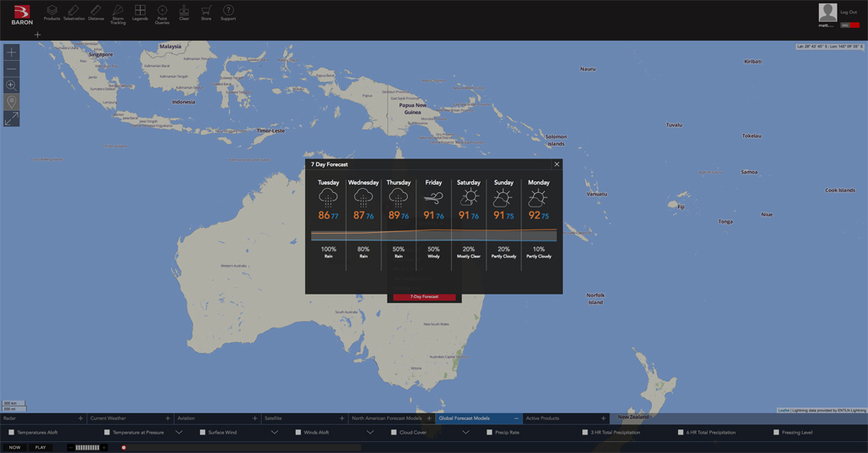
Task: Open the Storm Tracking tool
Action: 118,14
